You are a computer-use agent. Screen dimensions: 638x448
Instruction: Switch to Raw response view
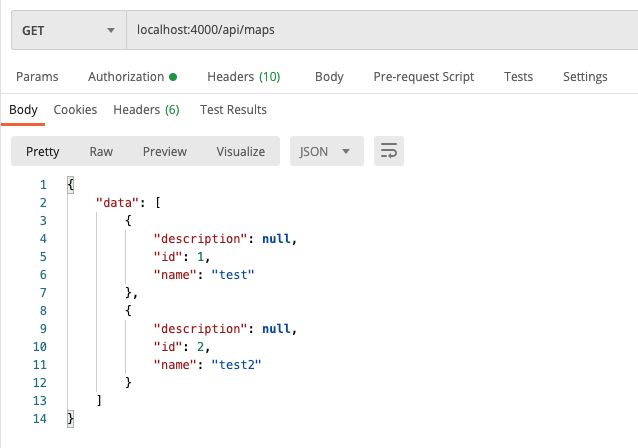point(101,152)
